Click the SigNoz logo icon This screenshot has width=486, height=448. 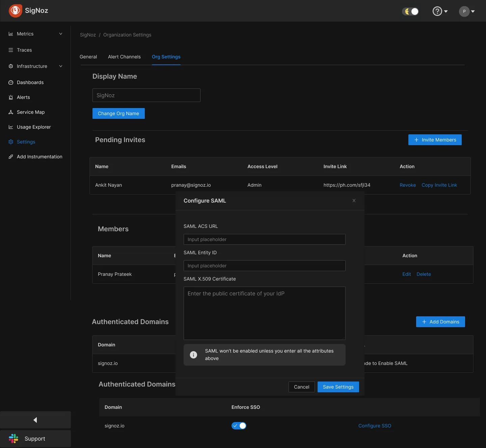[15, 11]
